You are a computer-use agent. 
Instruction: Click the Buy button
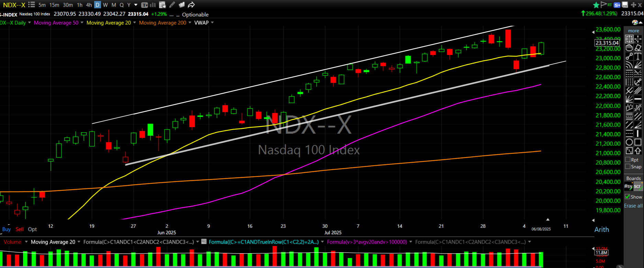tap(6, 229)
